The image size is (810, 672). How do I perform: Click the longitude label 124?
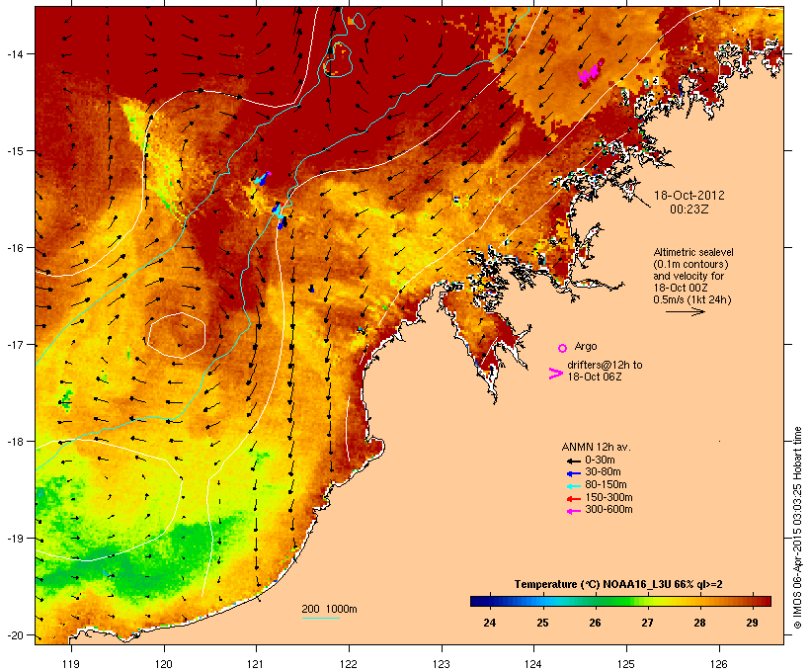click(x=533, y=664)
